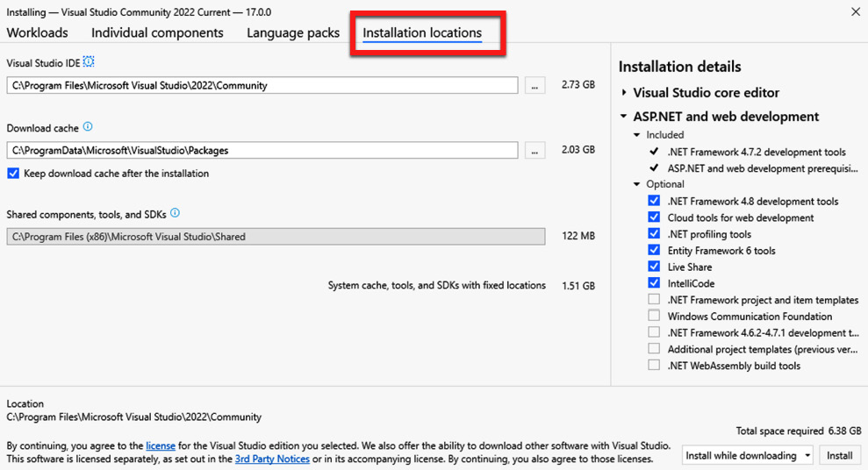The height and width of the screenshot is (470, 868).
Task: Click the 2.73 GB IDE size value
Action: pyautogui.click(x=577, y=84)
